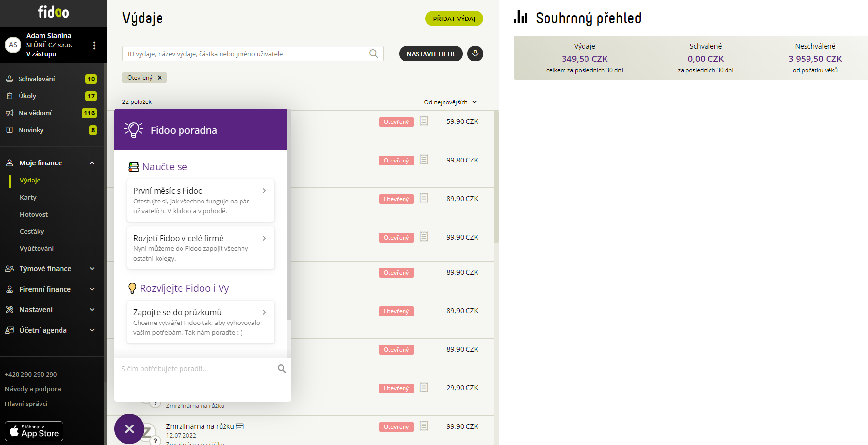The height and width of the screenshot is (445, 868).
Task: Open receipt icon for 59,90 CZK expense
Action: click(x=424, y=121)
